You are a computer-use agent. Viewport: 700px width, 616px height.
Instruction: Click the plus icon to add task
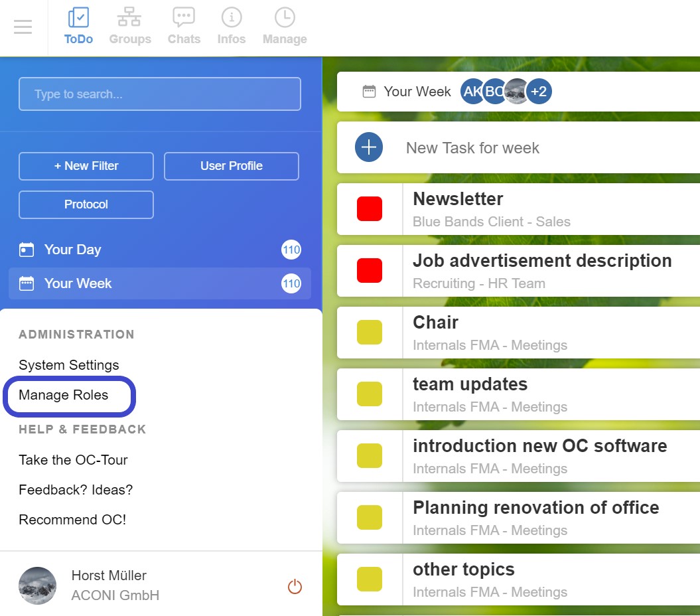369,147
